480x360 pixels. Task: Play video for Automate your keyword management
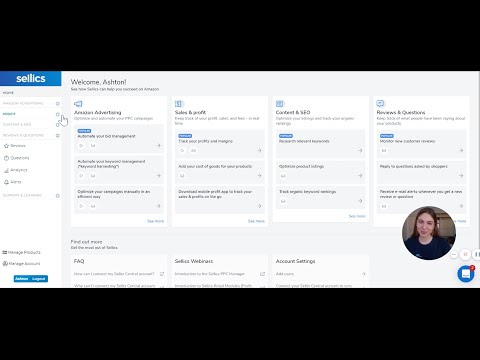(x=81, y=176)
